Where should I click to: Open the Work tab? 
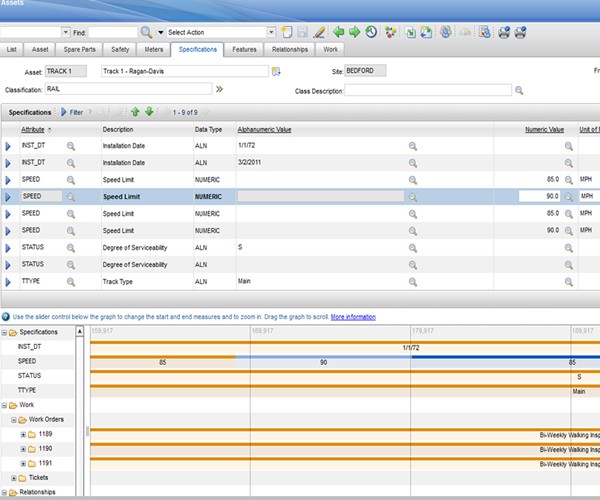click(x=330, y=49)
